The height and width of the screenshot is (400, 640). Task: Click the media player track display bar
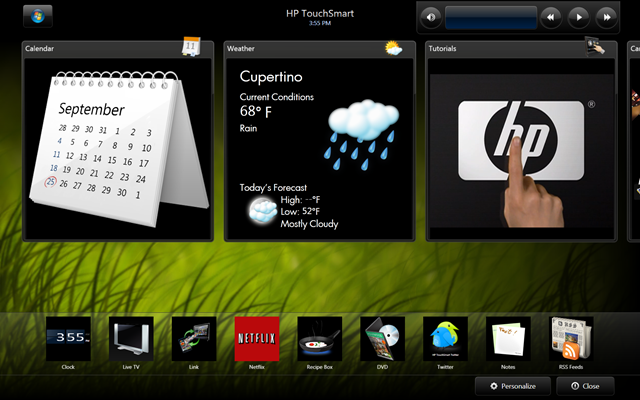[x=491, y=18]
